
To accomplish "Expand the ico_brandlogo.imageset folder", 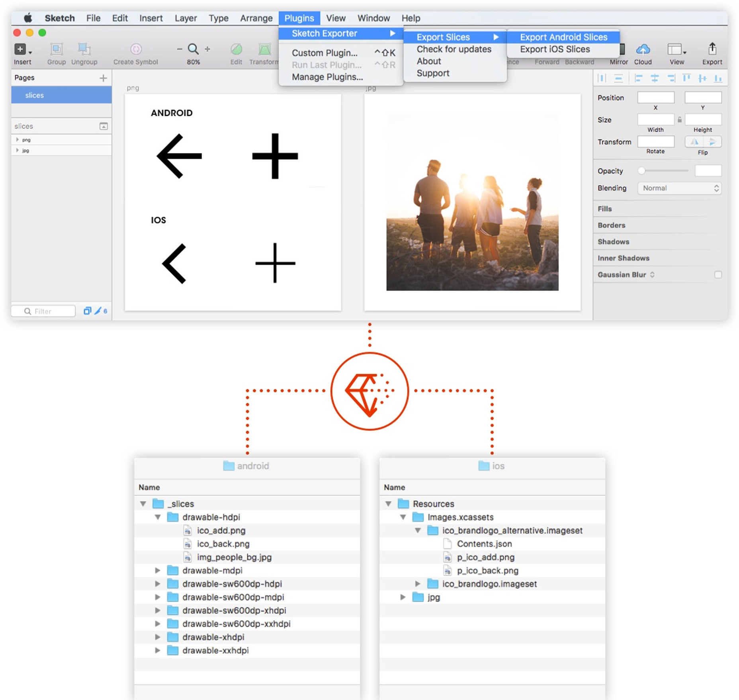I will pyautogui.click(x=418, y=584).
